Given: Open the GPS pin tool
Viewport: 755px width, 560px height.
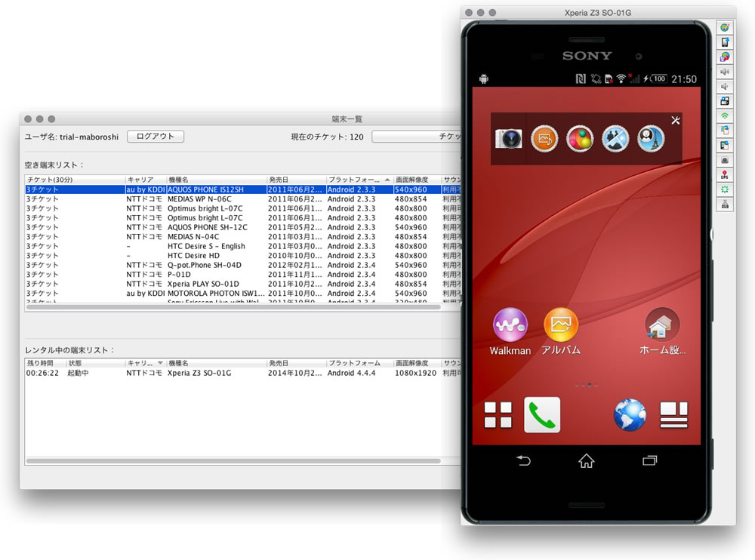Looking at the screenshot, I should coord(725,175).
